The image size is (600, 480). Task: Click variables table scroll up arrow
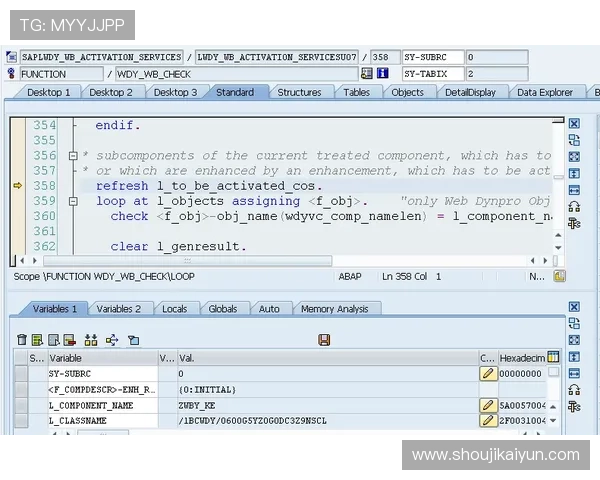coord(553,407)
